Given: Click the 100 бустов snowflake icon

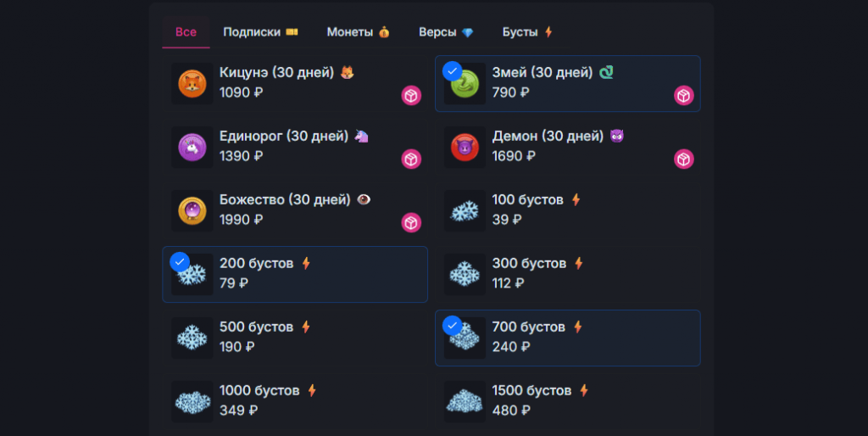Looking at the screenshot, I should pyautogui.click(x=465, y=211).
